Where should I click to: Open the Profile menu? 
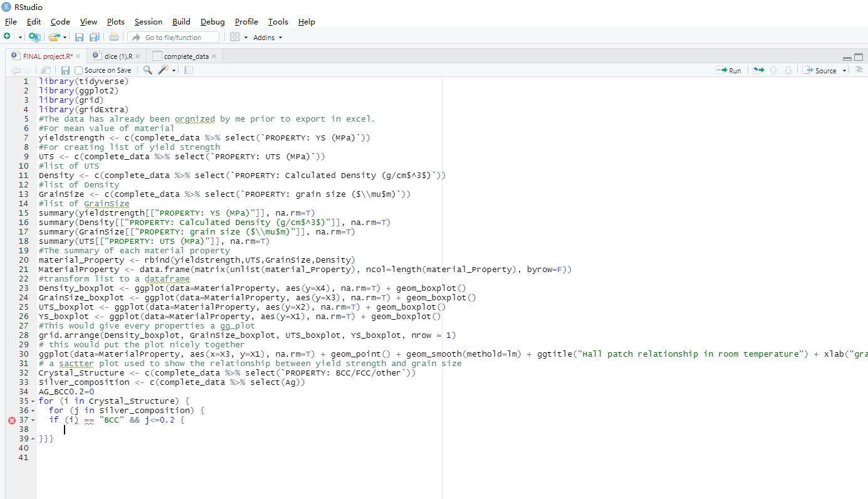click(246, 22)
